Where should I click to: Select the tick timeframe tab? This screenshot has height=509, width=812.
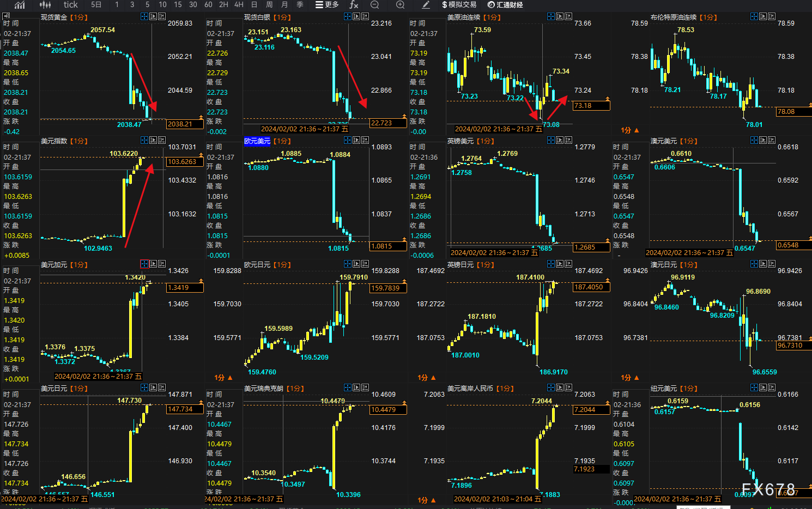pyautogui.click(x=70, y=5)
